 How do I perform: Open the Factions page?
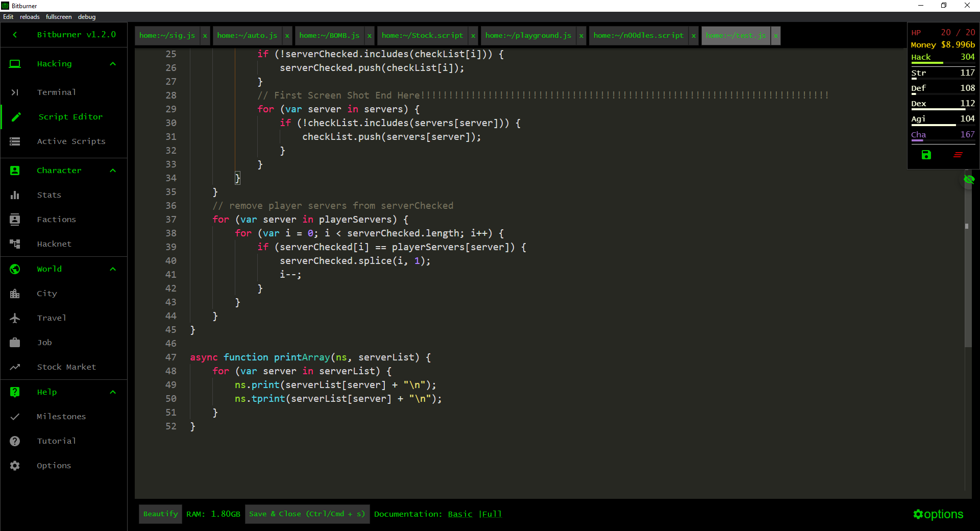point(56,220)
